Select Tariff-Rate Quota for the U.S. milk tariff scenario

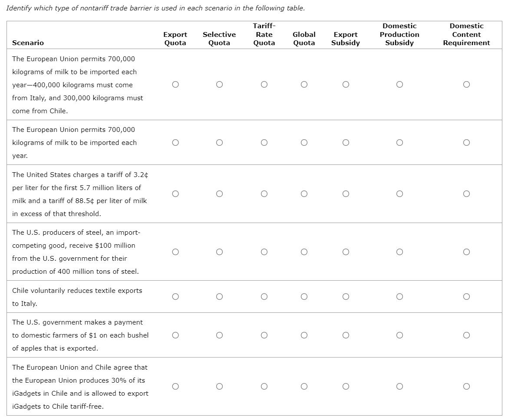[x=264, y=194]
